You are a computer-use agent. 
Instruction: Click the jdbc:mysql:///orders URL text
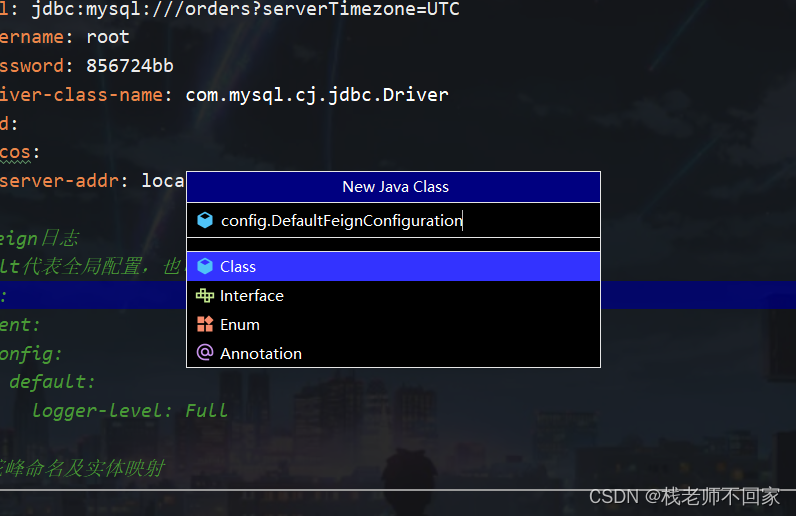pyautogui.click(x=245, y=9)
